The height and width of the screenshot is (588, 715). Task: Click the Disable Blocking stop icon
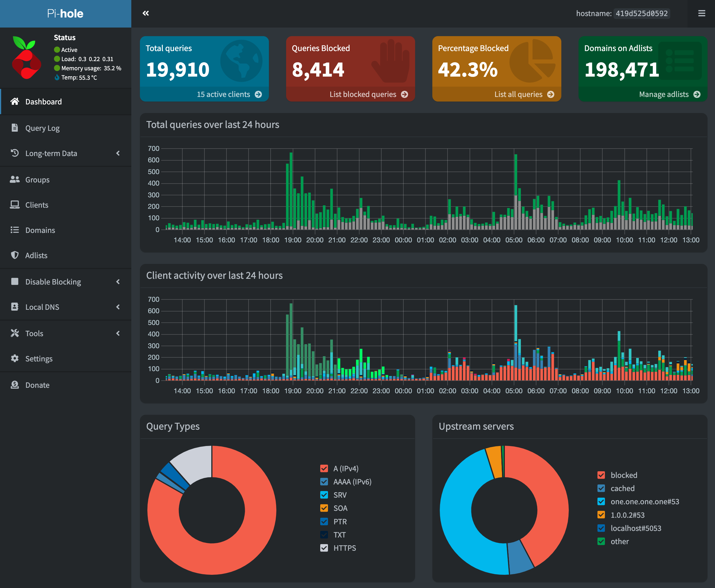point(15,281)
